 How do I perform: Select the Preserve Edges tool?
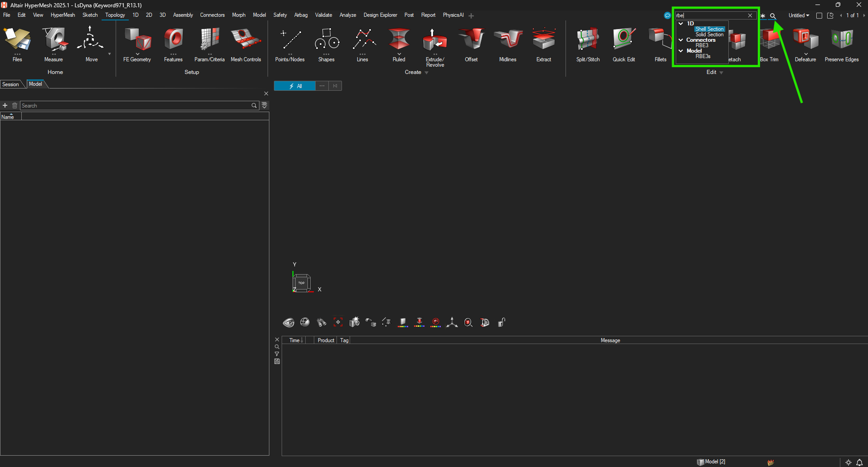(842, 44)
